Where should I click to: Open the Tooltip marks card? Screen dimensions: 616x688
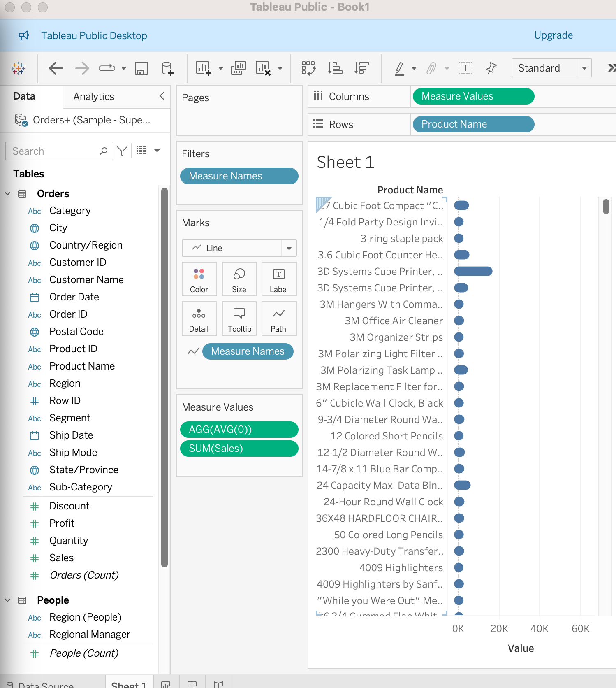point(239,318)
